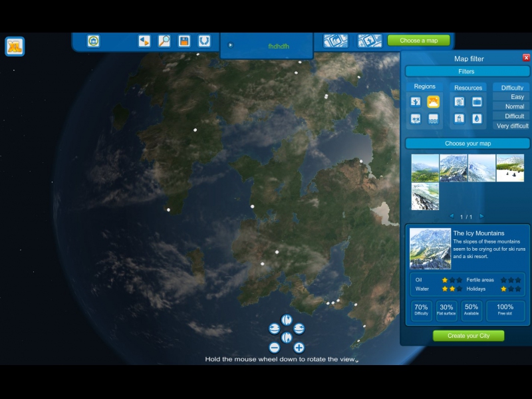This screenshot has height=399, width=532.
Task: Click the Choose a map button
Action: 418,41
